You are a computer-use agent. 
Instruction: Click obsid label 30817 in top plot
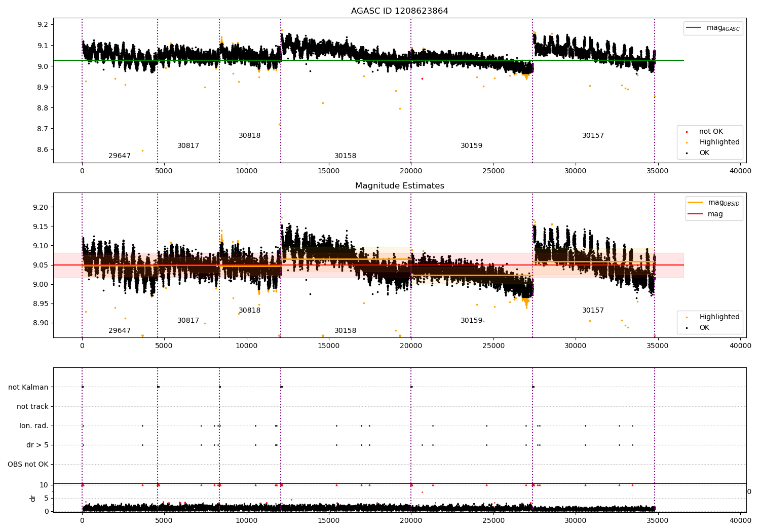click(188, 146)
